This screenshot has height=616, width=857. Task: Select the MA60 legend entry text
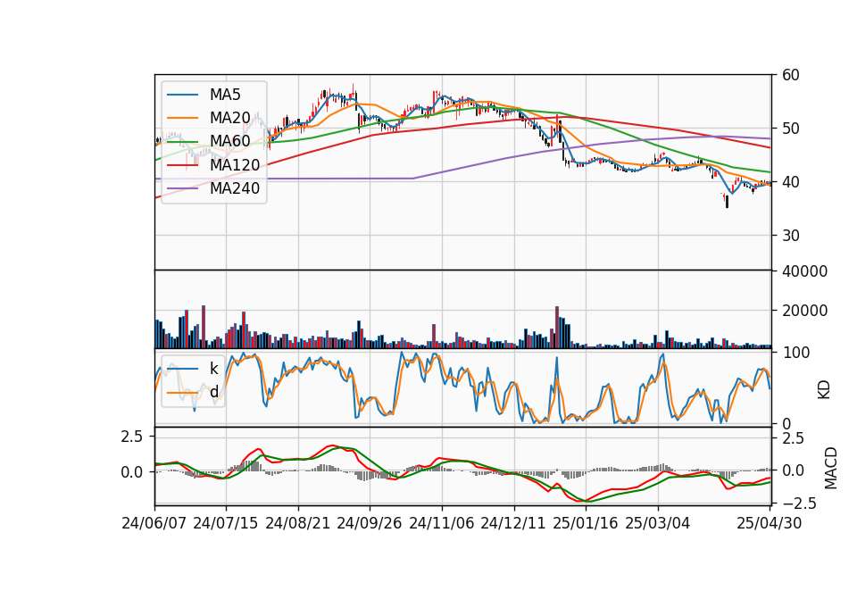(229, 141)
